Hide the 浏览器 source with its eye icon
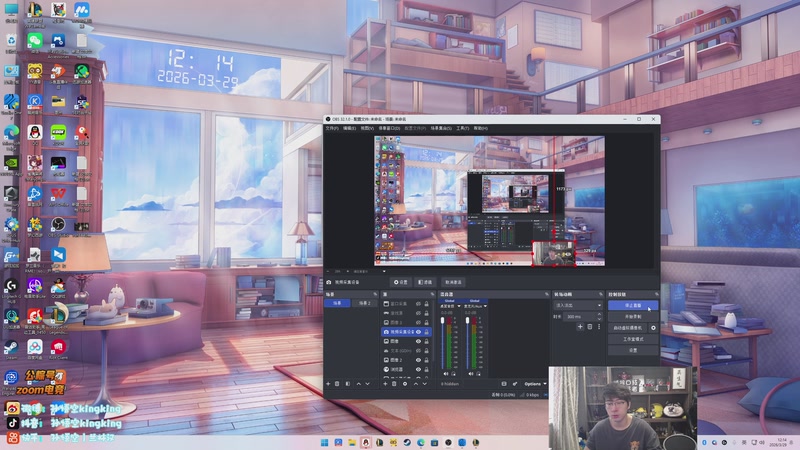Image resolution: width=800 pixels, height=450 pixels. [x=418, y=369]
